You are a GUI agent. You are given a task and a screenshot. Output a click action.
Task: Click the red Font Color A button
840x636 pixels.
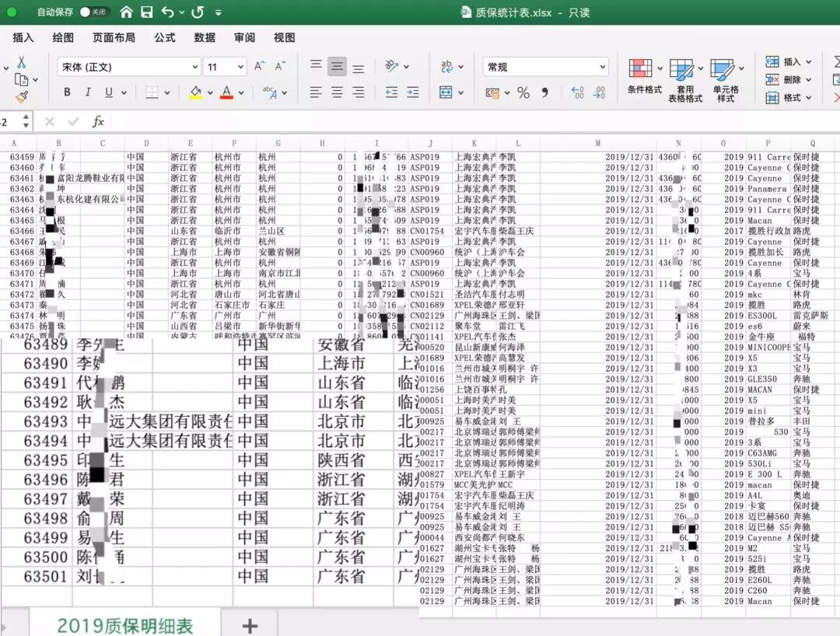(226, 92)
